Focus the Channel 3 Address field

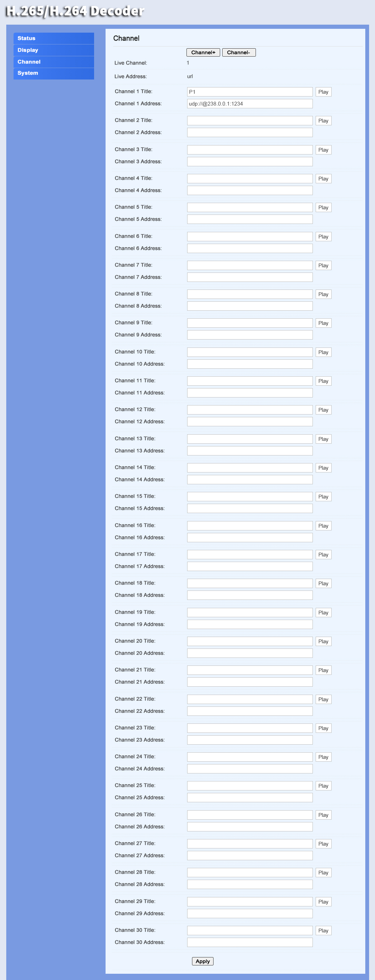pos(250,162)
